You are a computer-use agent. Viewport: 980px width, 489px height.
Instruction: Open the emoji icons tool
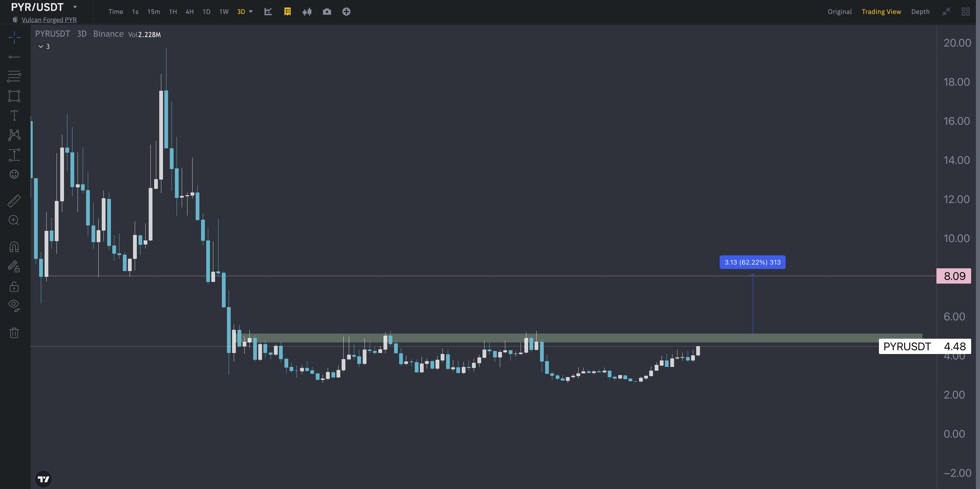14,174
